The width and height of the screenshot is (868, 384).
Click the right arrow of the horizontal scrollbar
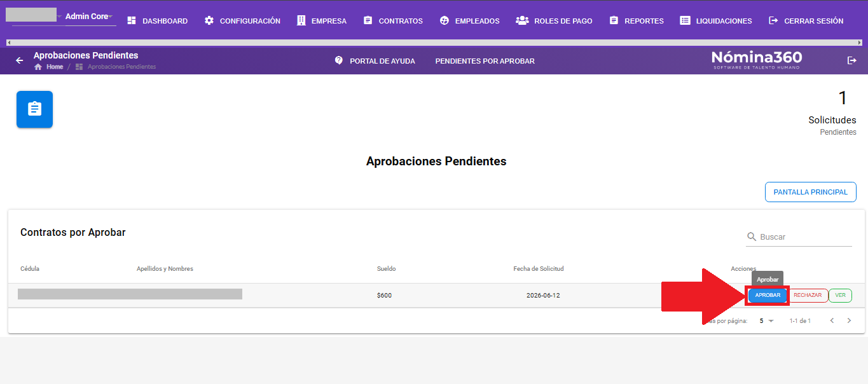859,43
